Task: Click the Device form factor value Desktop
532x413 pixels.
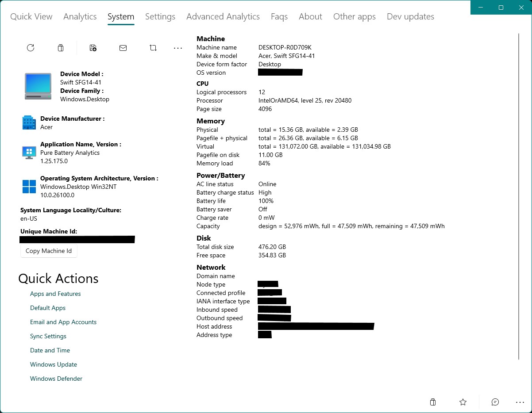Action: [270, 64]
